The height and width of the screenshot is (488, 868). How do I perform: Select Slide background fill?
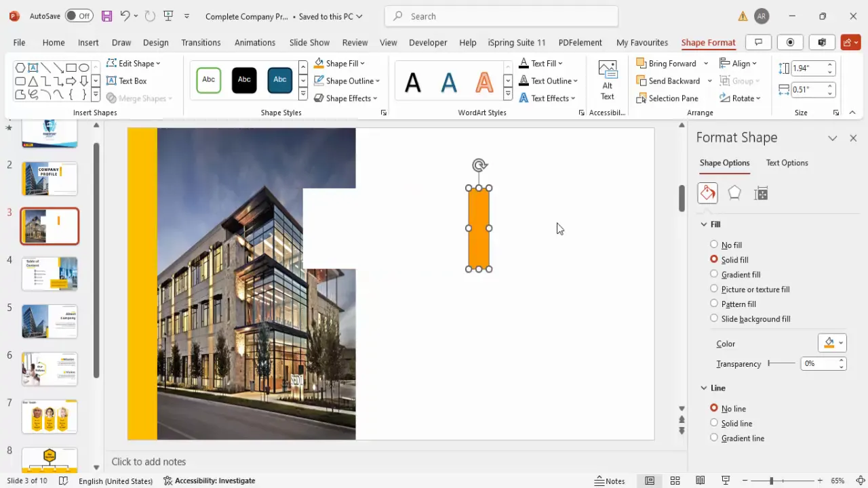714,319
